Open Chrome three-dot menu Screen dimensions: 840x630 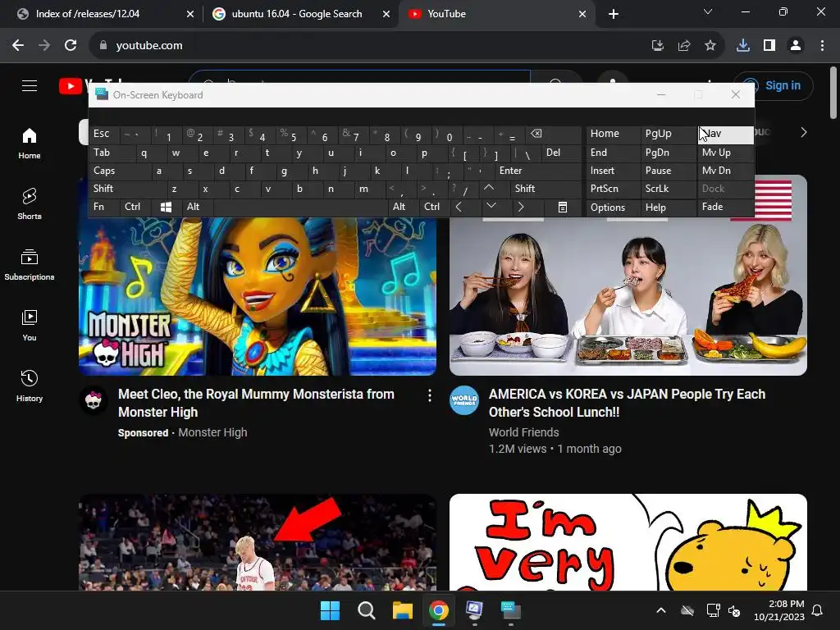tap(822, 46)
